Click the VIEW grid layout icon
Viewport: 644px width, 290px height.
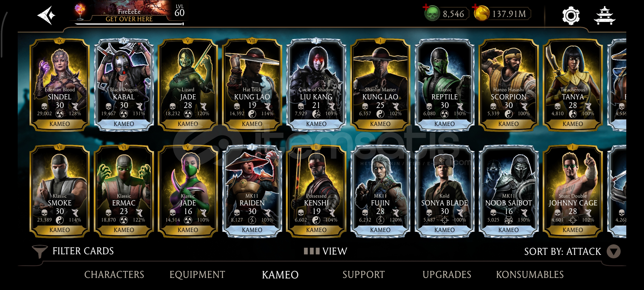312,251
